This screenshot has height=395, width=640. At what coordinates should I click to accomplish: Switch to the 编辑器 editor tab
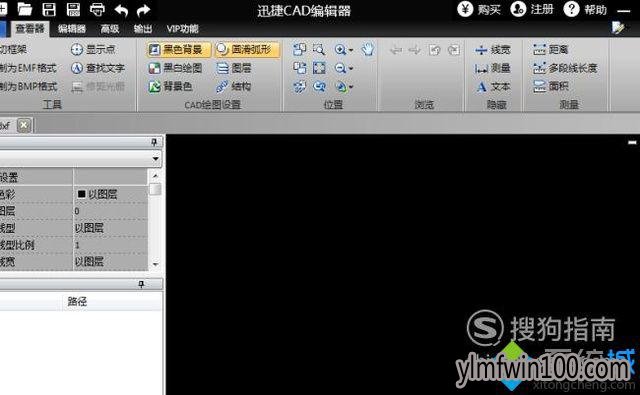pyautogui.click(x=72, y=29)
